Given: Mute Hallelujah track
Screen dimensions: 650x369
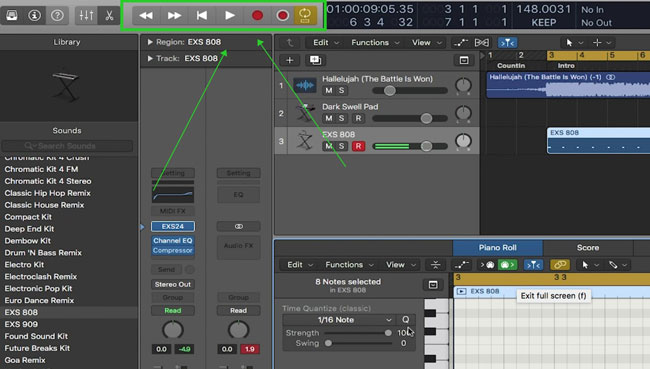Looking at the screenshot, I should tap(329, 90).
